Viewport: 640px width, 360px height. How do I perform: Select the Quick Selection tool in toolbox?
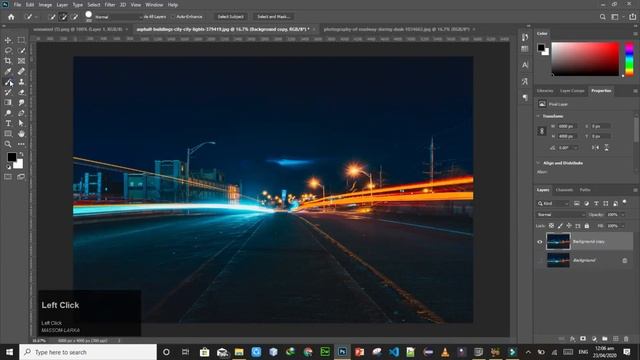pos(21,51)
